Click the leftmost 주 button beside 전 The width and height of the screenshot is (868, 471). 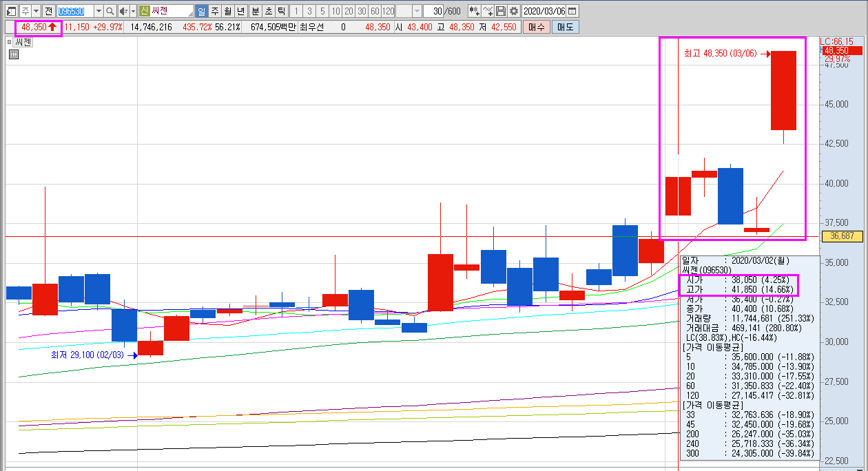25,11
